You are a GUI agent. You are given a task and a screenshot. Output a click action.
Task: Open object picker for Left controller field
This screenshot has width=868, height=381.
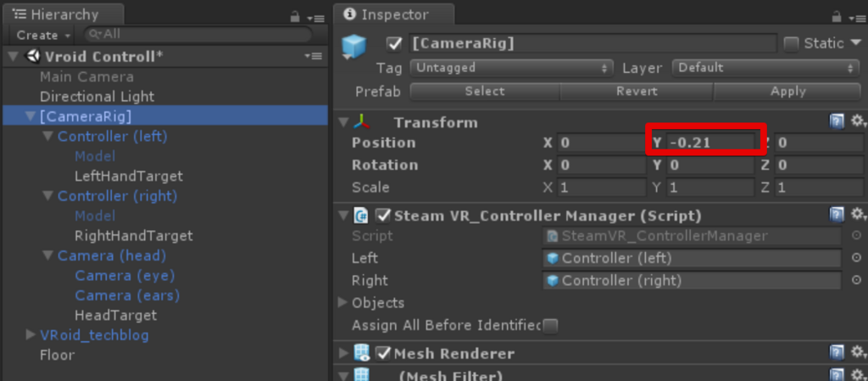pos(856,258)
